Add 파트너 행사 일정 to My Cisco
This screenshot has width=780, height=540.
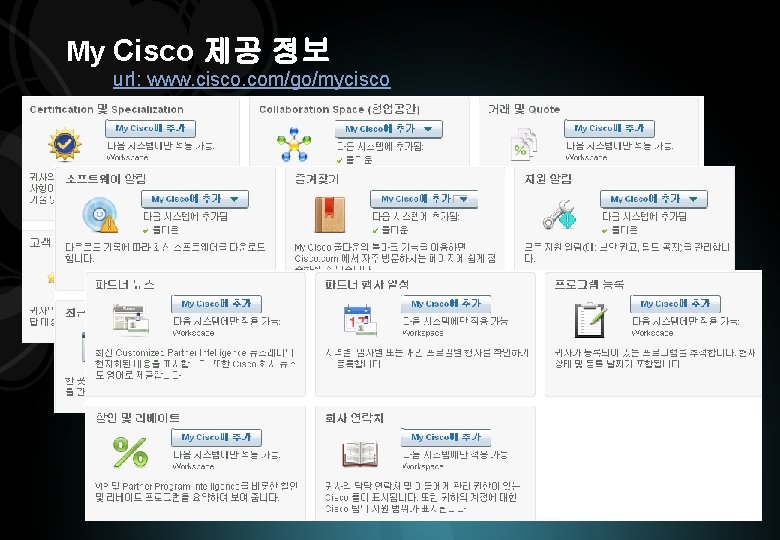(x=446, y=303)
